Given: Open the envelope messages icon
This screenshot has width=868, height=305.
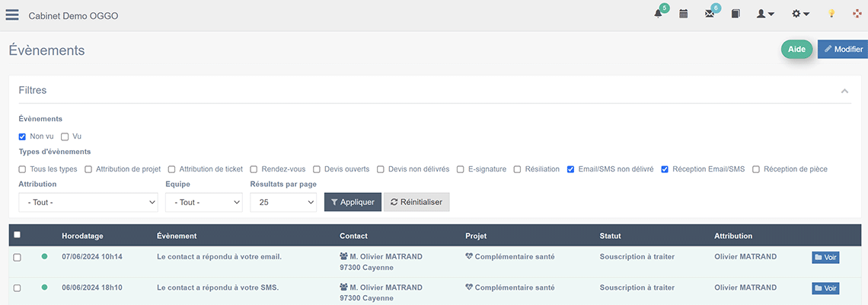Looking at the screenshot, I should point(710,14).
